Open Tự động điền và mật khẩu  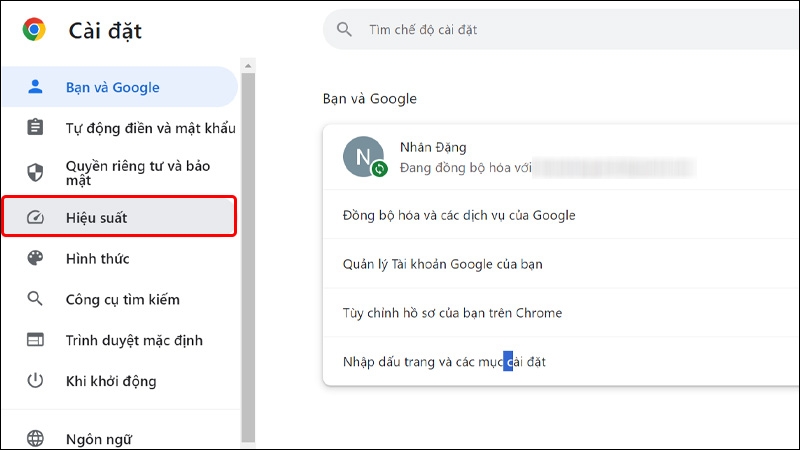click(120, 128)
